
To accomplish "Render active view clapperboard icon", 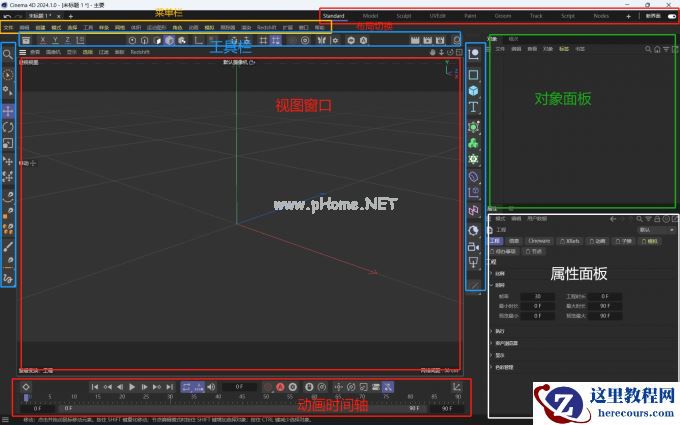I will 415,40.
